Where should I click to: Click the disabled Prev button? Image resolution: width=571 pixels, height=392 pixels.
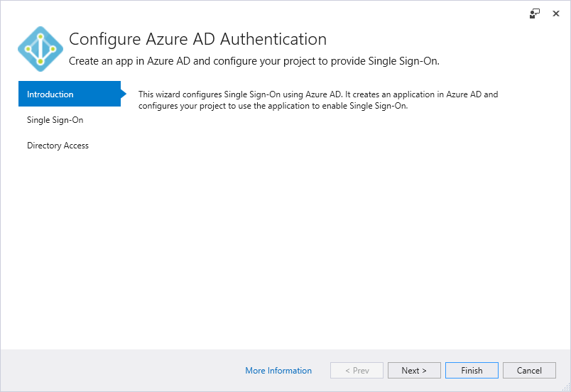357,371
